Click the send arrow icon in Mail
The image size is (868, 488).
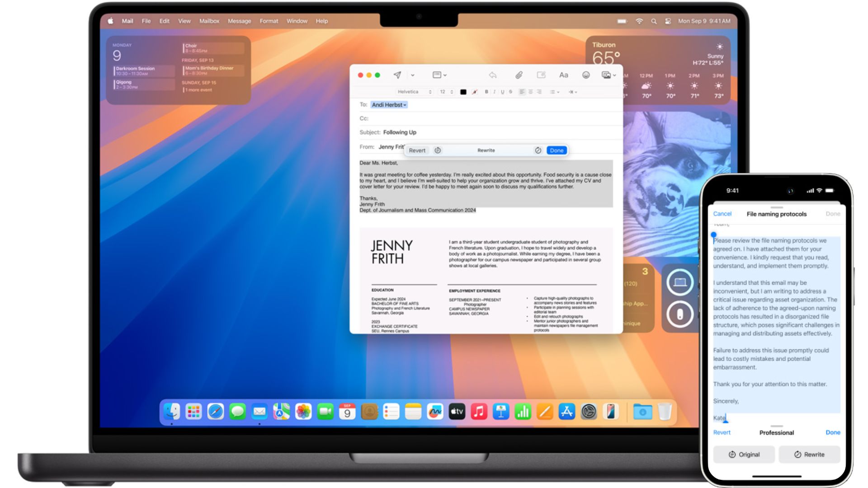pyautogui.click(x=396, y=75)
